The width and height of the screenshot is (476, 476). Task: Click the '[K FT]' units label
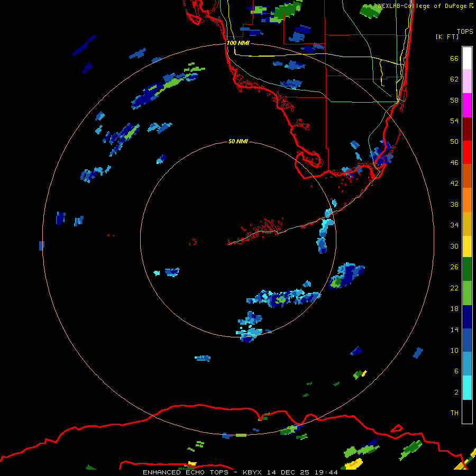tap(447, 36)
